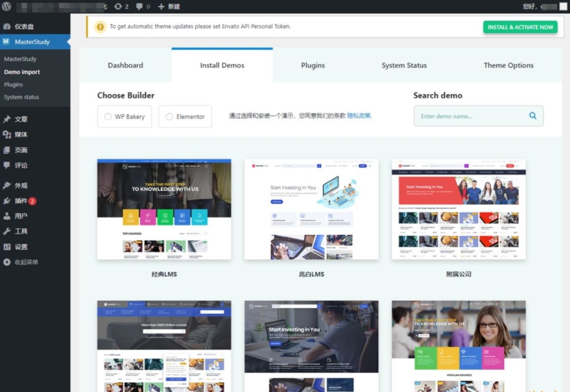Select the dark 'Start Investing in You' demo thumbnail

311,346
